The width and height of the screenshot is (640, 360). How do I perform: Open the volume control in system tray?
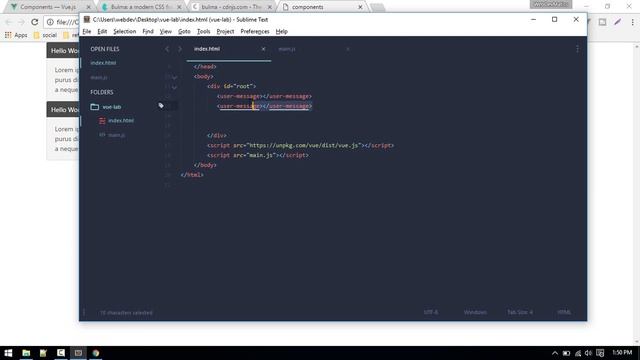click(588, 353)
